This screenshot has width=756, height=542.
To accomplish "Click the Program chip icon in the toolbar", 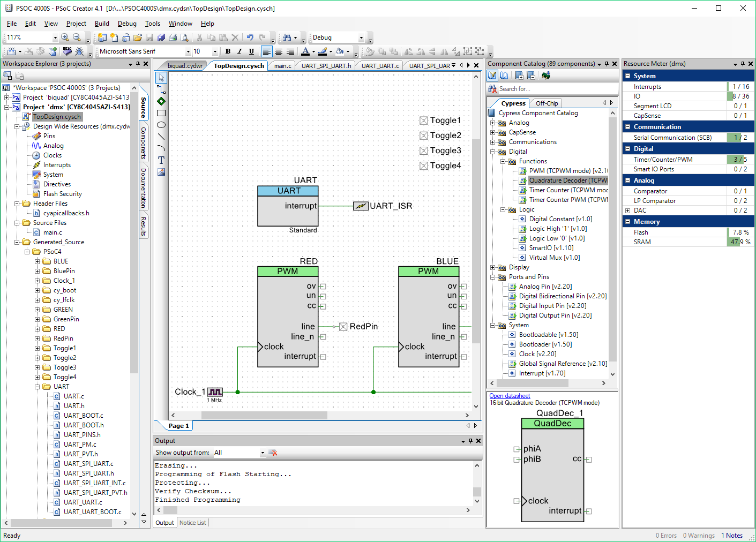I will point(67,51).
